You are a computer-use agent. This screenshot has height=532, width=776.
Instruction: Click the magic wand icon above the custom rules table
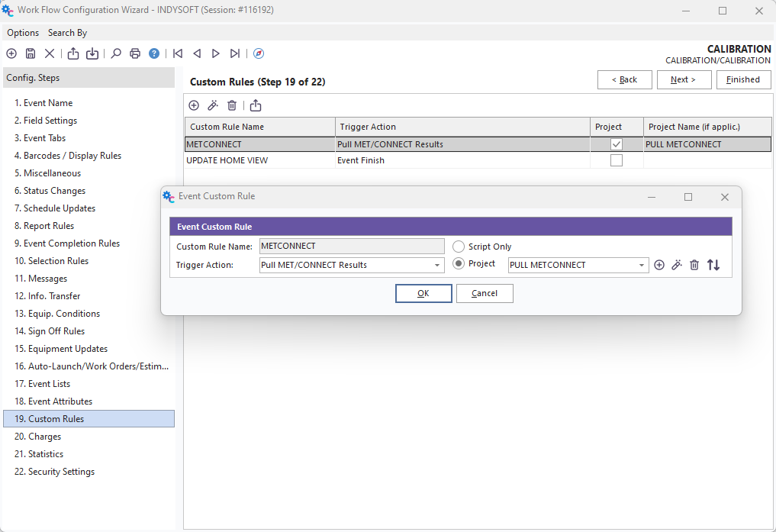coord(213,105)
